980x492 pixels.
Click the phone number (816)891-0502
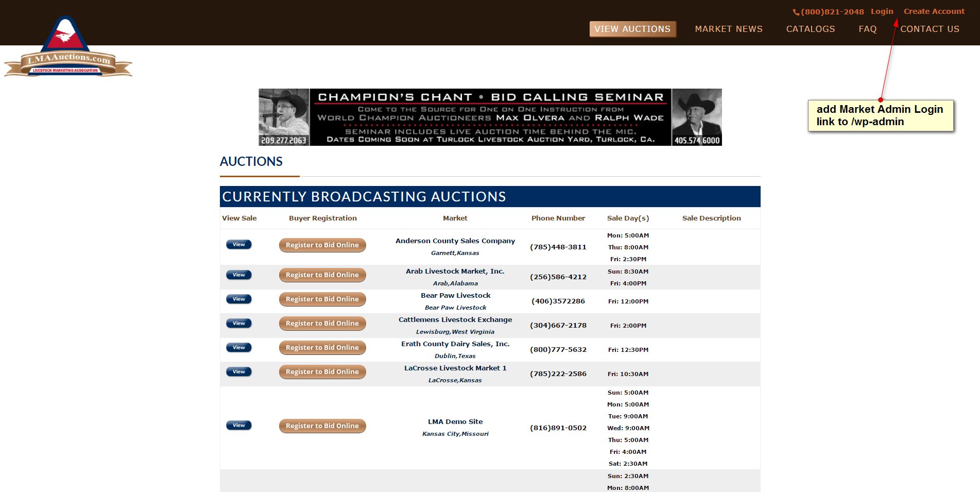pyautogui.click(x=558, y=428)
